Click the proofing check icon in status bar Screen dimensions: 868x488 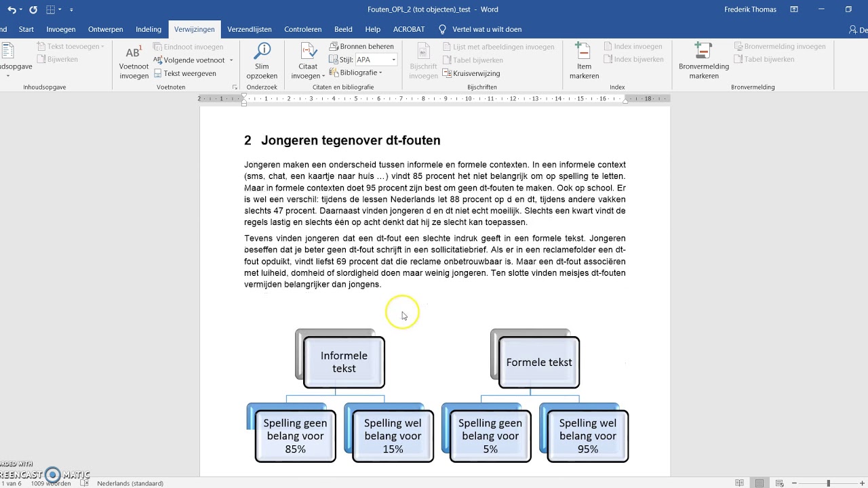(84, 483)
